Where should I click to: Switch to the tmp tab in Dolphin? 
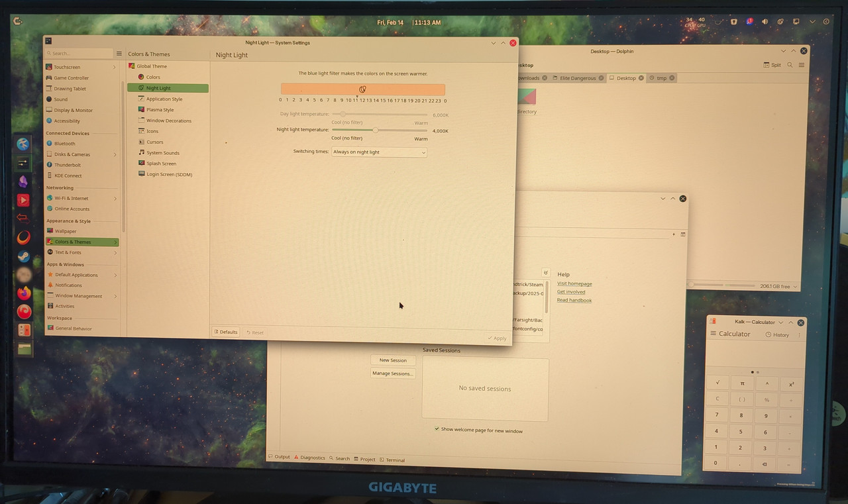tap(661, 78)
